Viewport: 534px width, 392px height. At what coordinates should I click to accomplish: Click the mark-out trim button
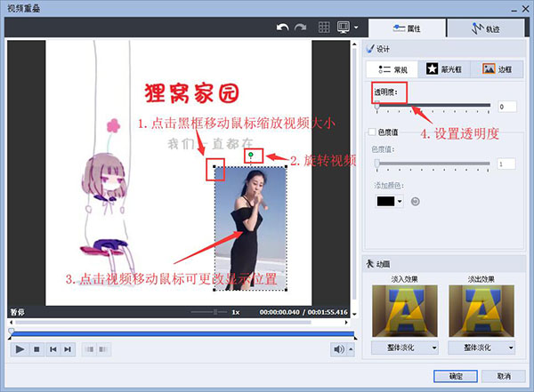coord(103,349)
